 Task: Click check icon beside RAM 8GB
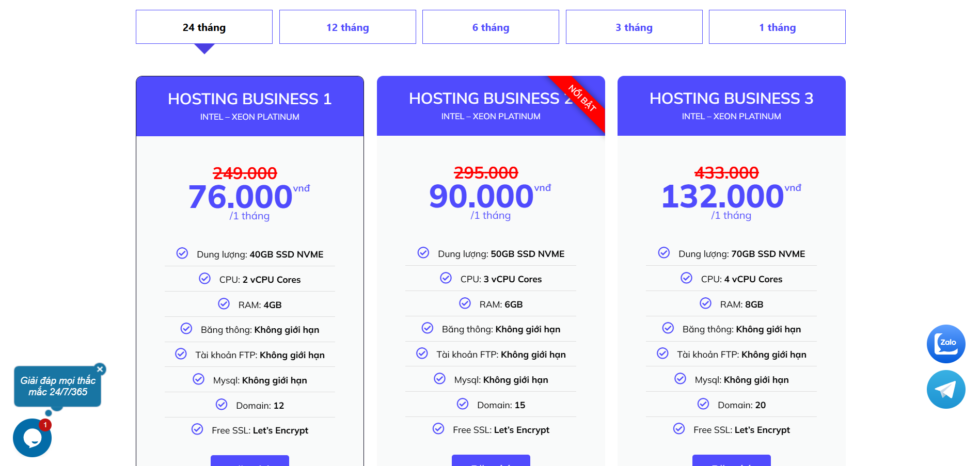[705, 303]
